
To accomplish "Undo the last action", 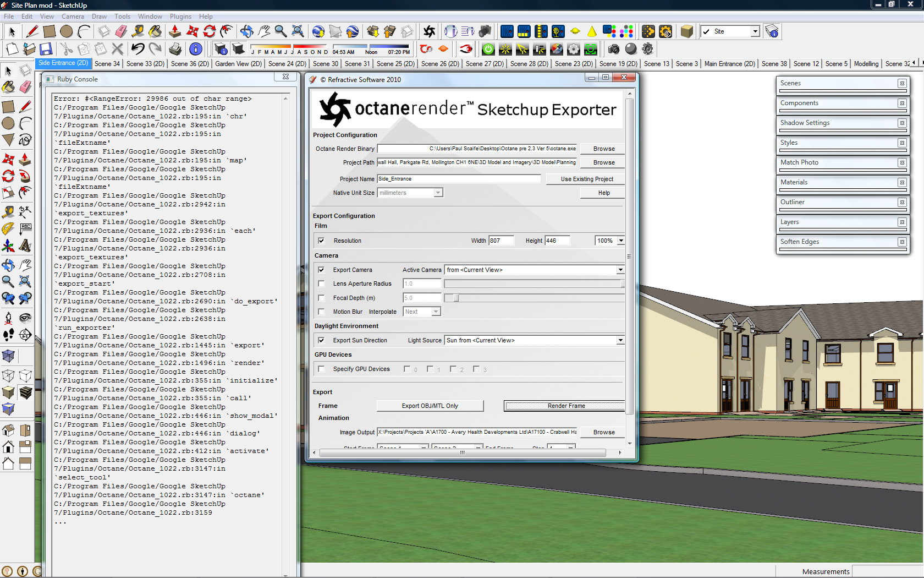I will tap(137, 49).
